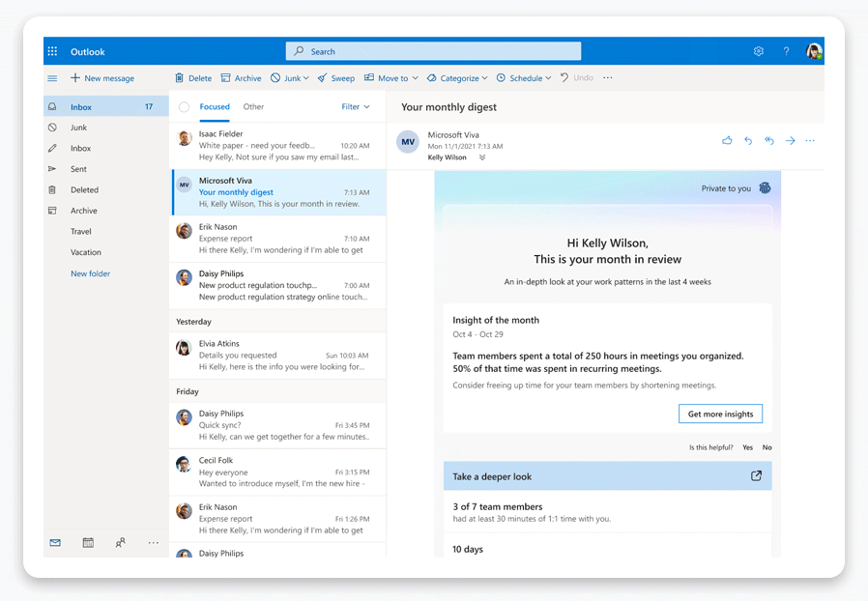The height and width of the screenshot is (601, 868).
Task: Click in the Search box
Action: click(433, 51)
